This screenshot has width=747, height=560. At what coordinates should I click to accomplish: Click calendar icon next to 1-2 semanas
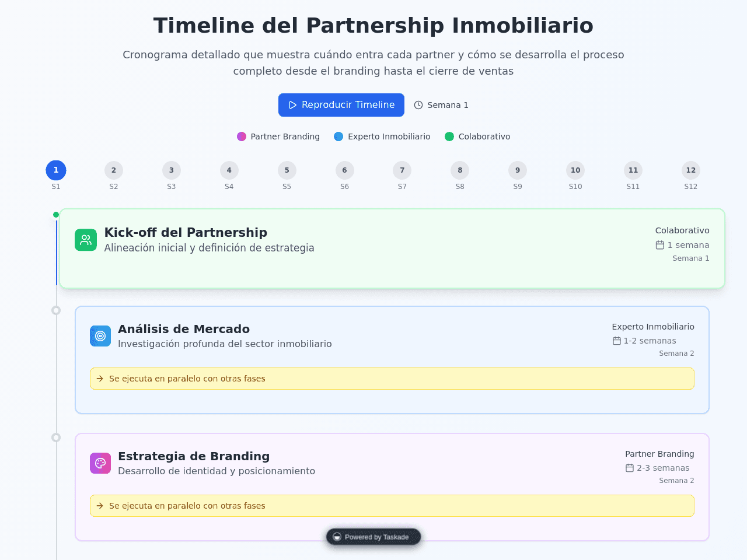coord(617,341)
